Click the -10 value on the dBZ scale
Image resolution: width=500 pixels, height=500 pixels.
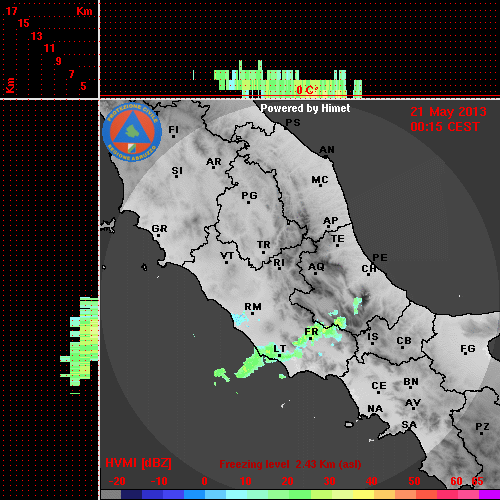coord(159,481)
